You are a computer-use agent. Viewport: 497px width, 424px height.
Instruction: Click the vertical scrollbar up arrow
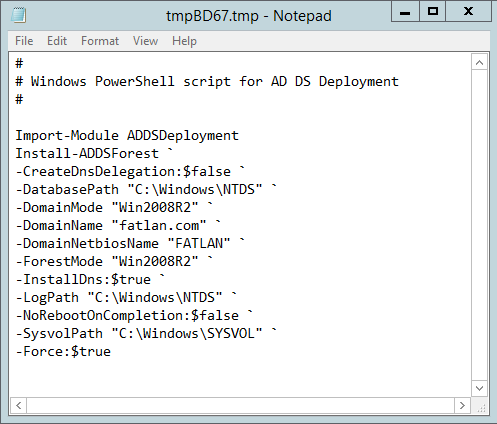click(x=480, y=62)
